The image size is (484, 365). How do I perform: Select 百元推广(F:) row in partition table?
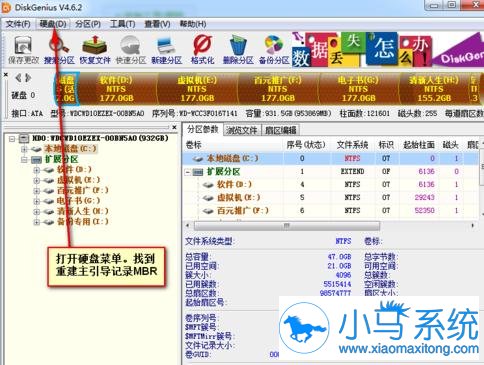[x=332, y=211]
